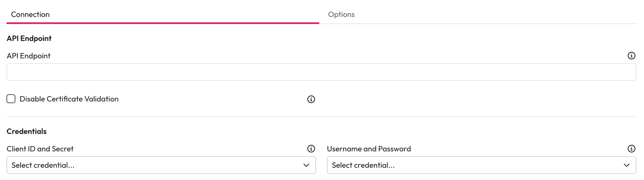The width and height of the screenshot is (644, 180).
Task: Click the bold "Credentials" section heading
Action: tap(27, 131)
